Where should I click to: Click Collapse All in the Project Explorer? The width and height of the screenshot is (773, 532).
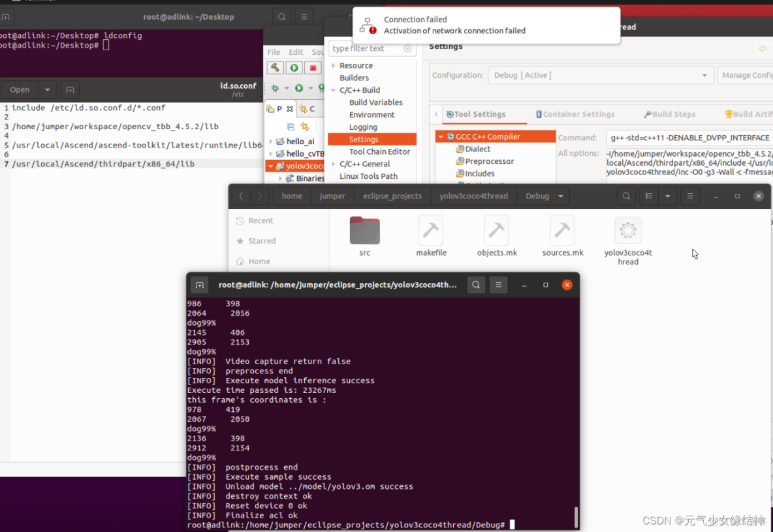[x=290, y=127]
